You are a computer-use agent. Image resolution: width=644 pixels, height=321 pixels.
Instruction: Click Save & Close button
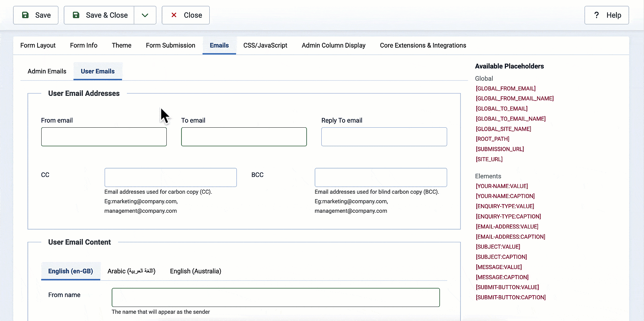tap(99, 15)
